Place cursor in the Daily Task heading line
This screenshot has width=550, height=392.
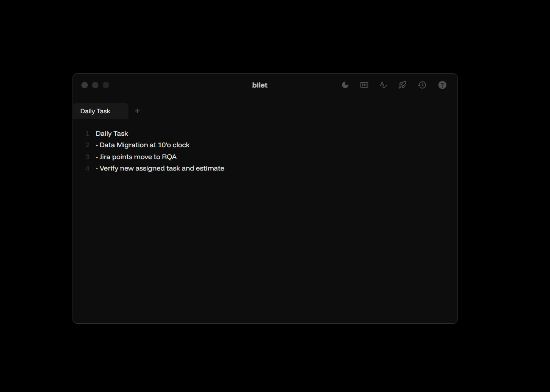[112, 133]
